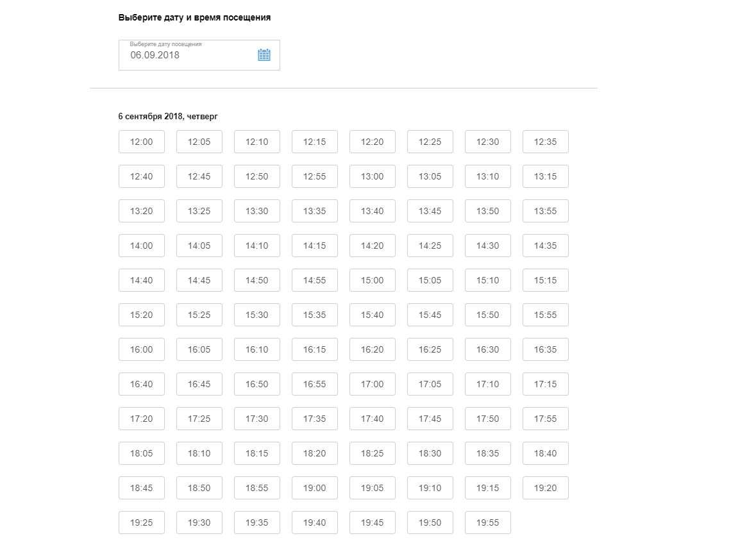This screenshot has width=756, height=543.
Task: Pick the 15:55 time slot
Action: click(546, 315)
